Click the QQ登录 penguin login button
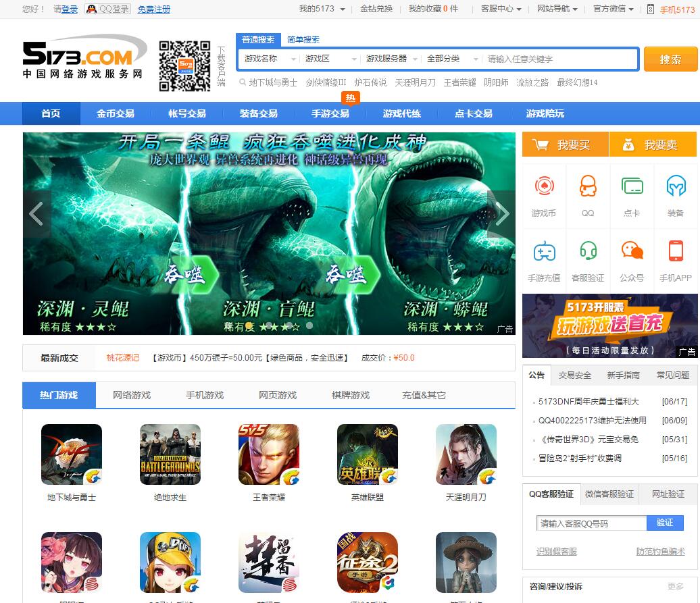Image resolution: width=700 pixels, height=603 pixels. coord(107,9)
